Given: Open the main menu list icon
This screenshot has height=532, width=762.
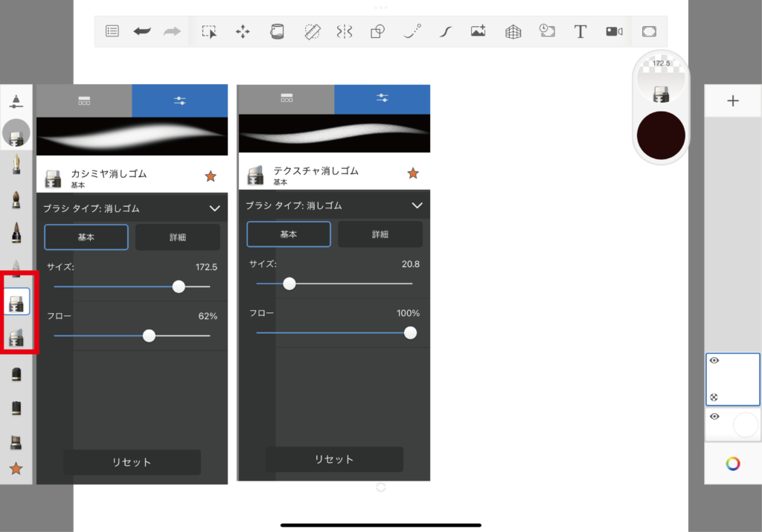Looking at the screenshot, I should click(x=112, y=31).
